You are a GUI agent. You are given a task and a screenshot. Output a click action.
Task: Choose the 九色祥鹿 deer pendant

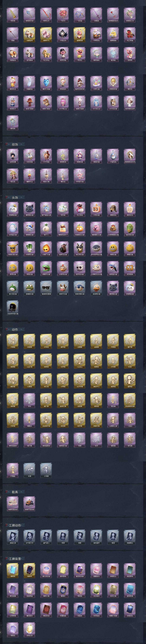coord(29,155)
